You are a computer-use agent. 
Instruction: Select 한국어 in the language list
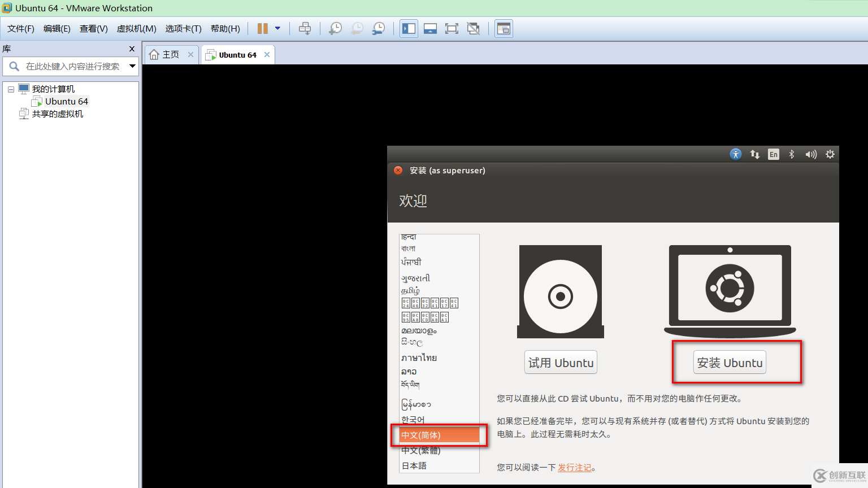(x=439, y=420)
